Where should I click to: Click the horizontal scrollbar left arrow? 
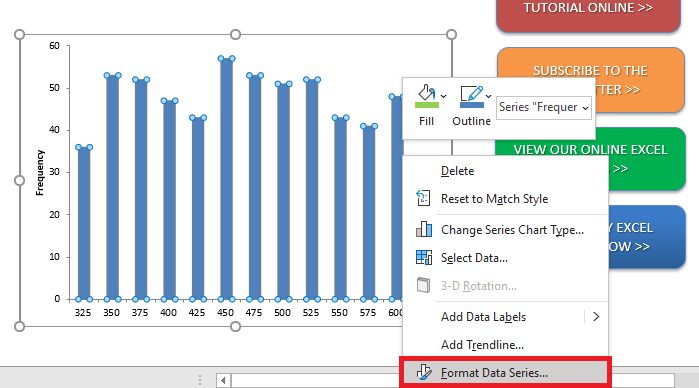pyautogui.click(x=223, y=380)
